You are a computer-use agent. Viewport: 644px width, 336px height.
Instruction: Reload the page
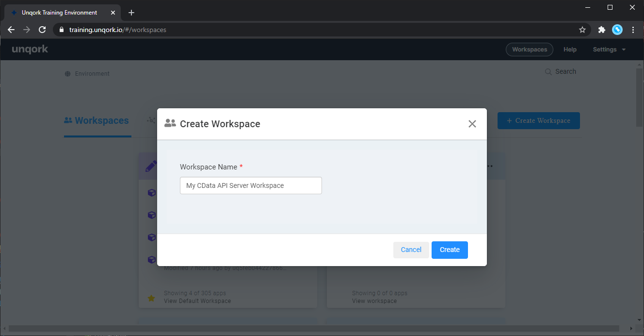click(x=42, y=30)
